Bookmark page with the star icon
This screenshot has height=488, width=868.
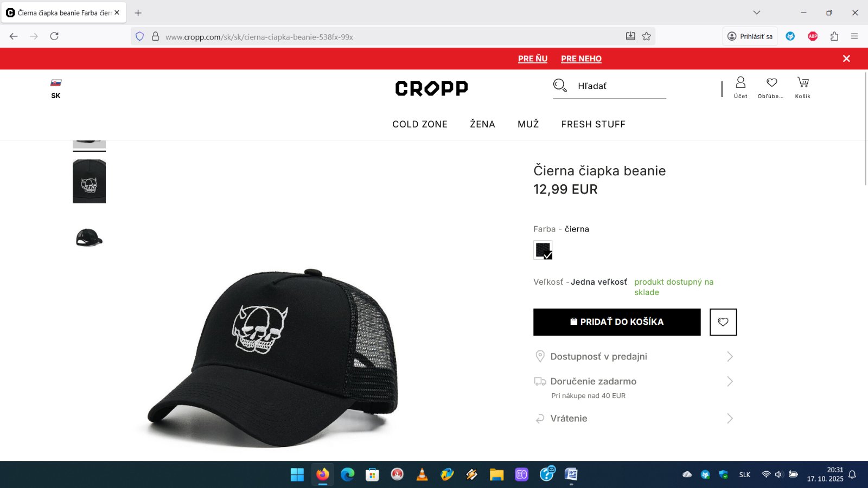click(x=646, y=36)
